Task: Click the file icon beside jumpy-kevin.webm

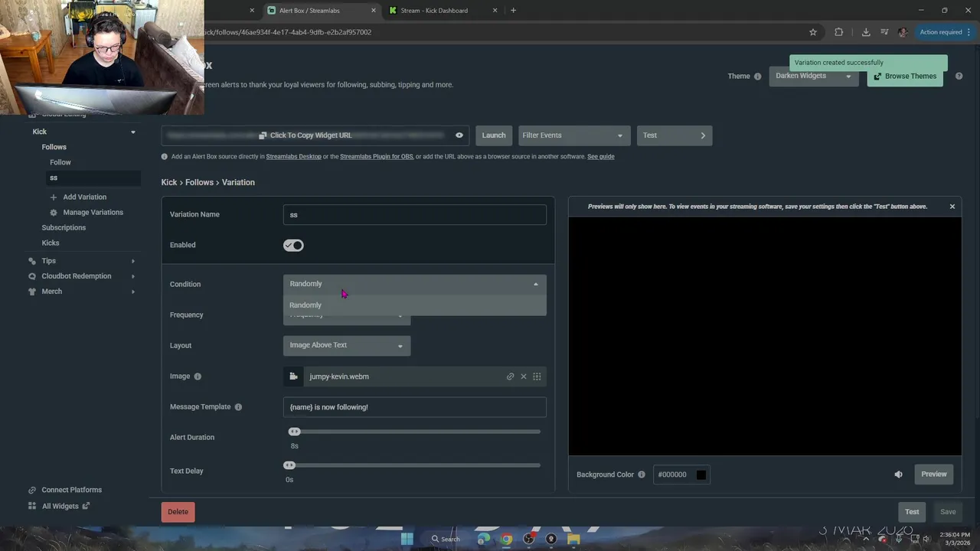Action: 293,377
